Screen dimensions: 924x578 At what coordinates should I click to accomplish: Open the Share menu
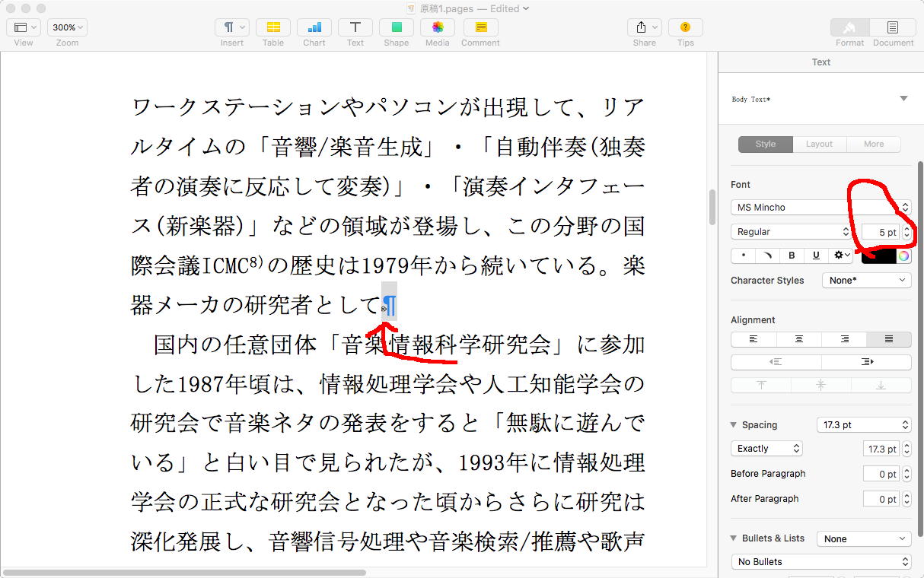tap(644, 27)
